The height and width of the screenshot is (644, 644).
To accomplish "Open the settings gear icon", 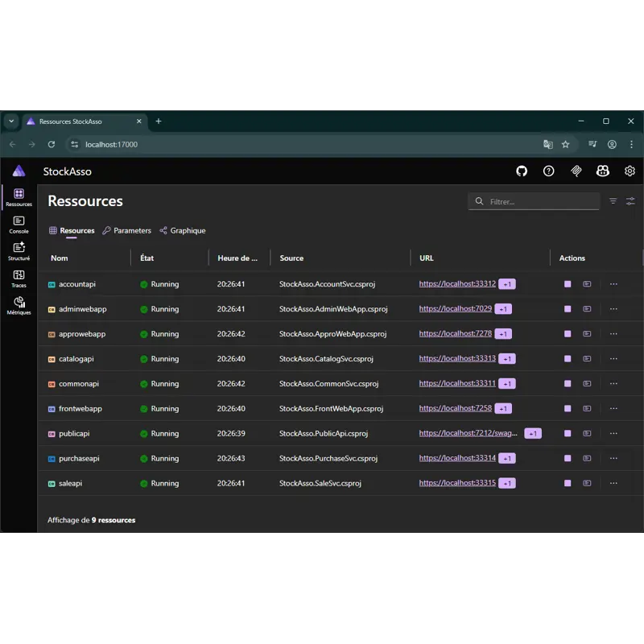I will (x=630, y=171).
